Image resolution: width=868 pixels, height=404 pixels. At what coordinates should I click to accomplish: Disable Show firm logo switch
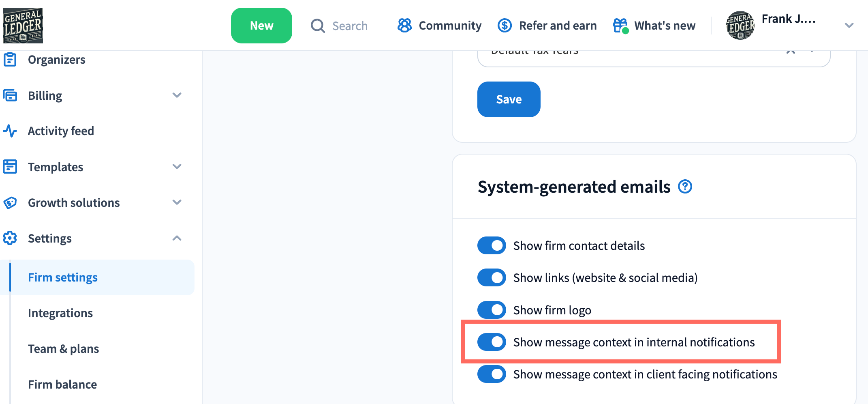[492, 310]
